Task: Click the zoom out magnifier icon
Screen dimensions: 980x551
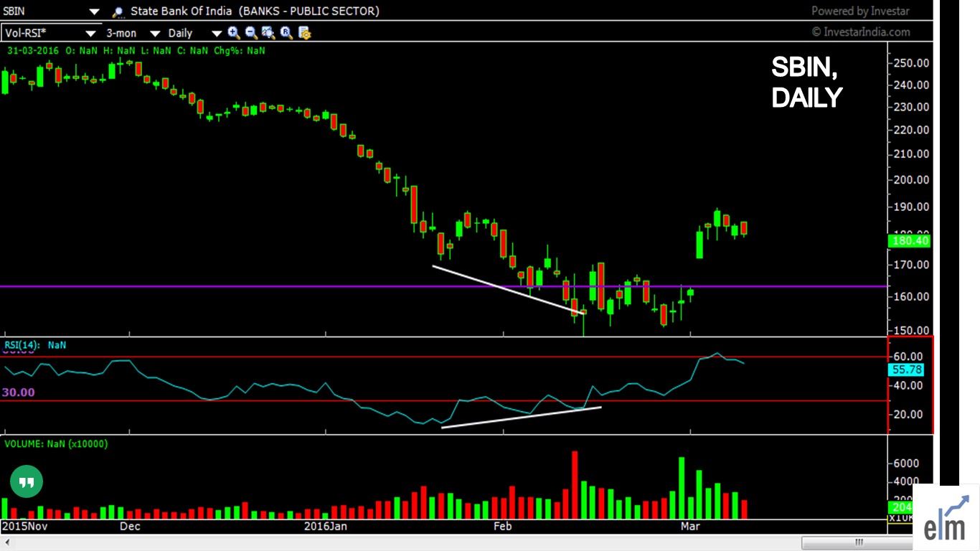Action: click(251, 32)
